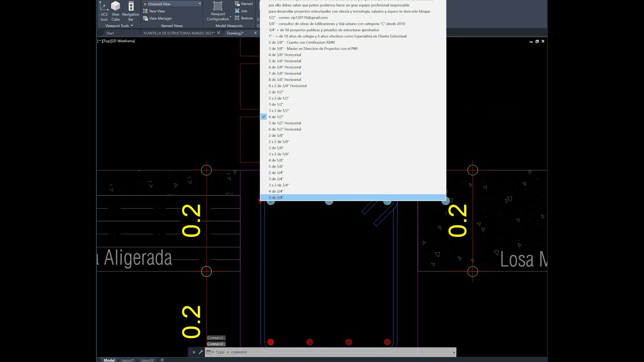Click the Restore viewports icon
The height and width of the screenshot is (362, 644).
237,18
